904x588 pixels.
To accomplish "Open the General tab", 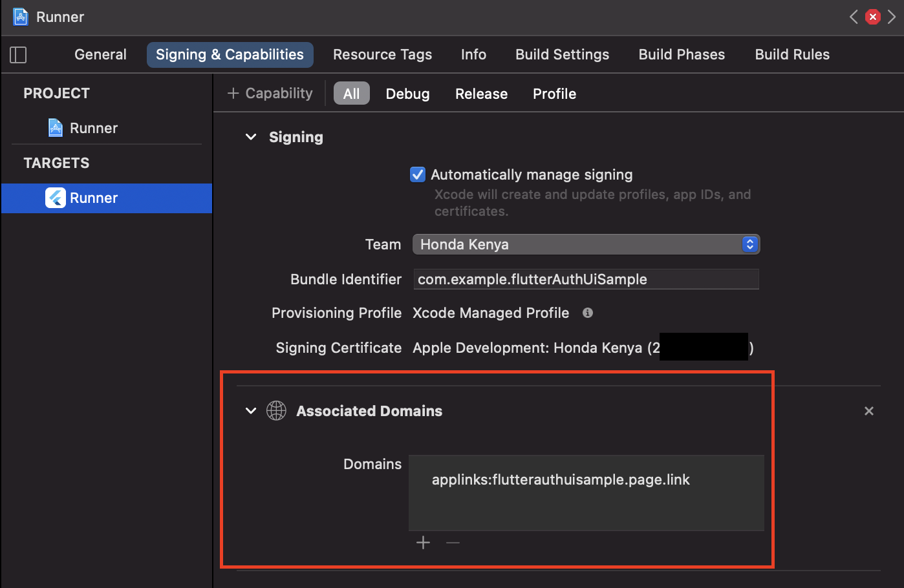I will 100,55.
